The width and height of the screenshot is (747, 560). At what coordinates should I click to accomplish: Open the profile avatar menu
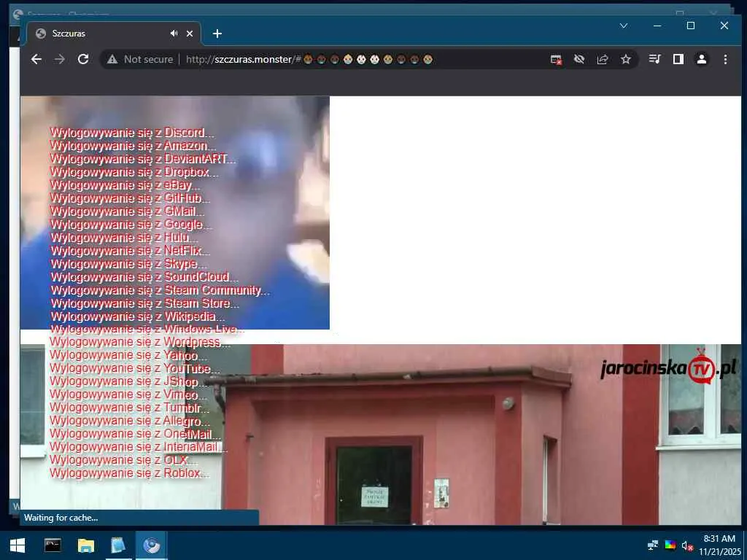(702, 59)
